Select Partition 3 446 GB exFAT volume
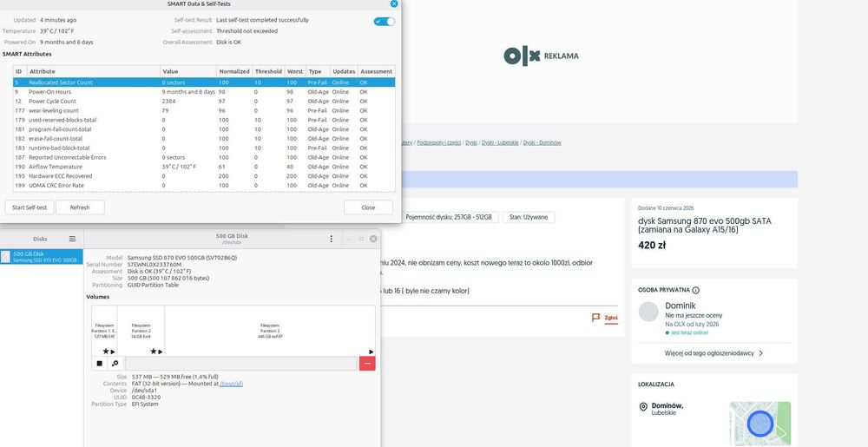The image size is (868, 447). pyautogui.click(x=270, y=331)
